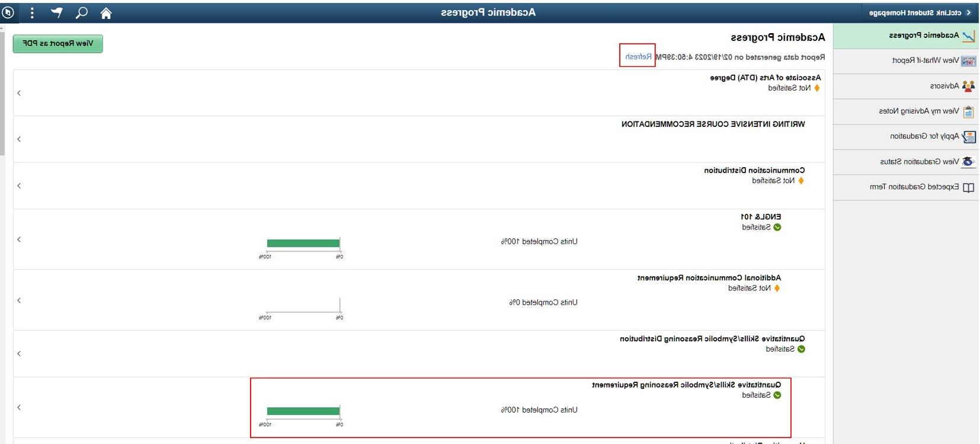Click Communication Distribution title

[x=754, y=171]
